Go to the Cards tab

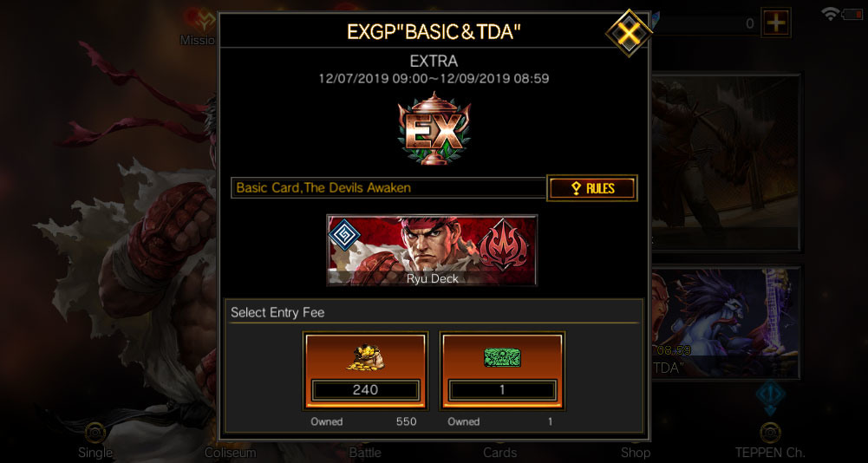point(499,453)
